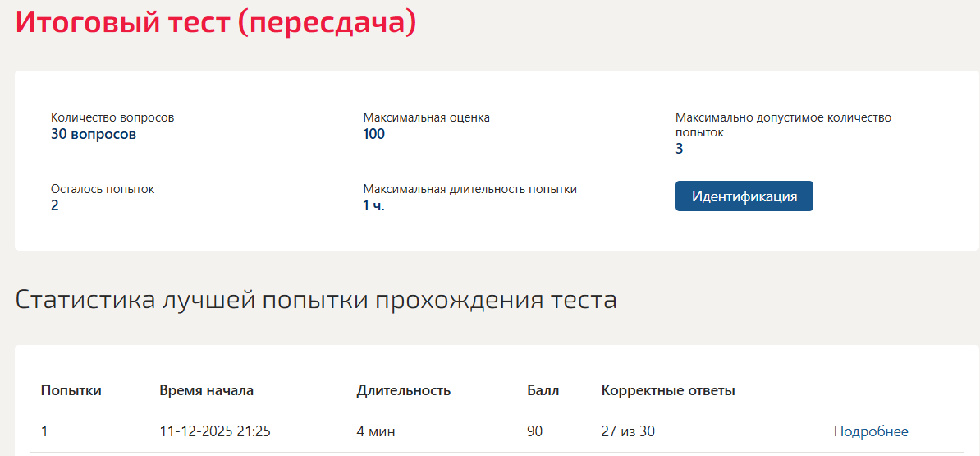
Task: Select the start time 11-12-2025 21:25 cell
Action: (x=215, y=431)
